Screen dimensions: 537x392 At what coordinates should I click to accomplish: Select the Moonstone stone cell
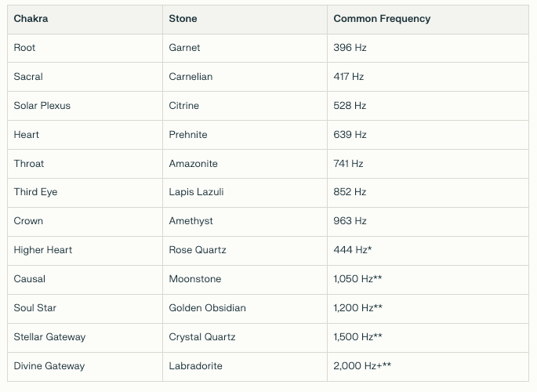click(x=195, y=279)
